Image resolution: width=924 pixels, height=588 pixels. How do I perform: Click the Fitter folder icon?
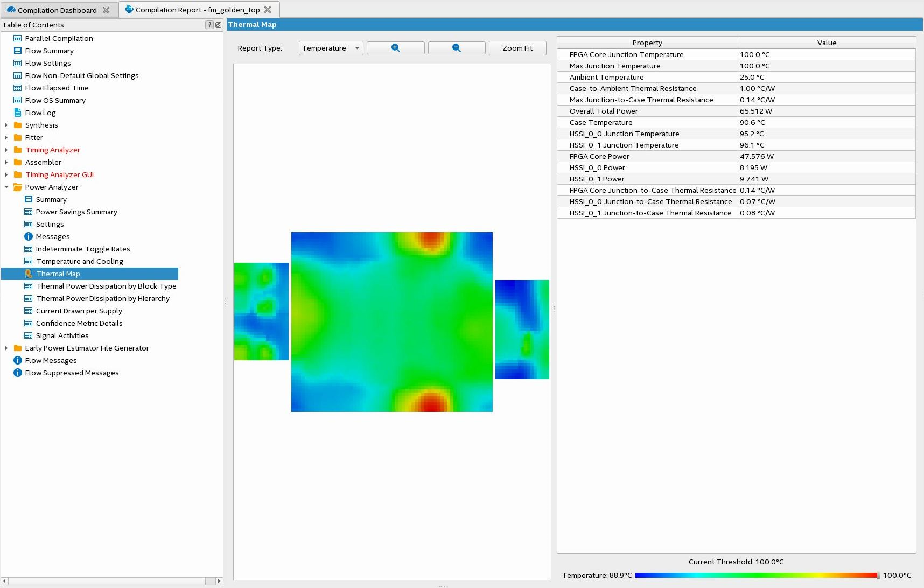(x=18, y=137)
